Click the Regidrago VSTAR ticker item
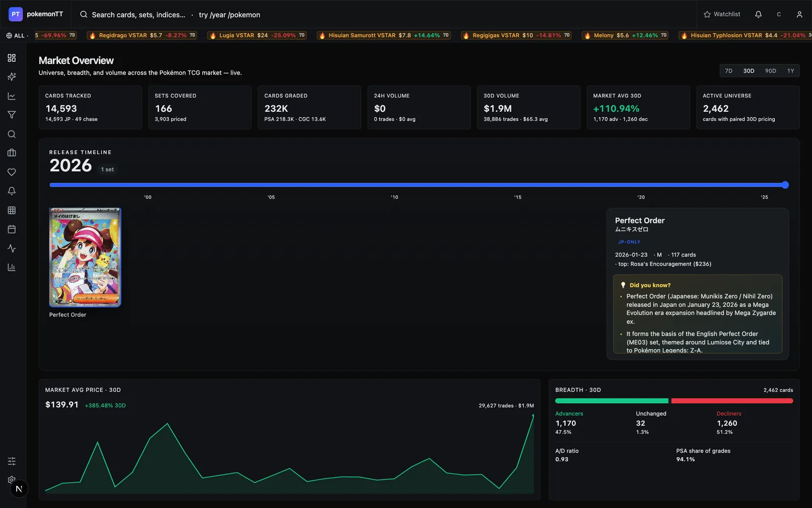 142,36
